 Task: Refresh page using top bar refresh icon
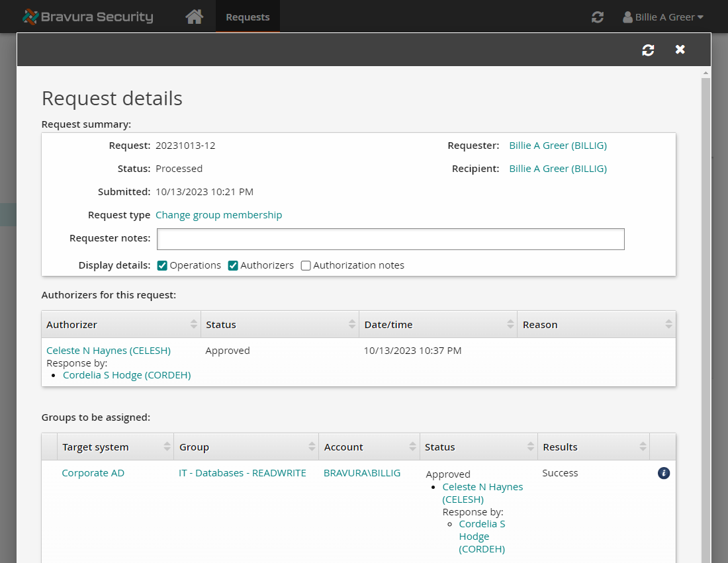[x=597, y=17]
